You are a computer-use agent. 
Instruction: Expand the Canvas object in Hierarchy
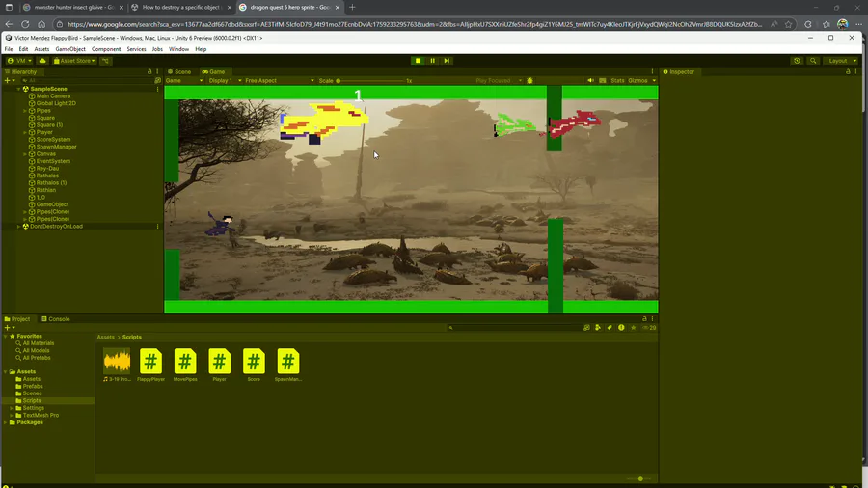[25, 153]
